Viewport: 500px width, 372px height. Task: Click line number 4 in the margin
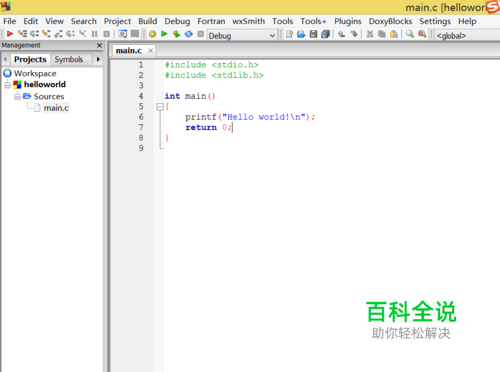pos(141,96)
